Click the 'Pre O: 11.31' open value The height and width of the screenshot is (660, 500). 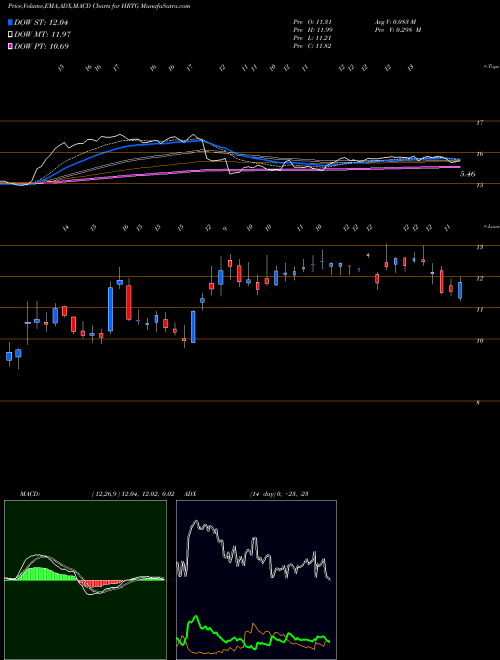[x=312, y=22]
